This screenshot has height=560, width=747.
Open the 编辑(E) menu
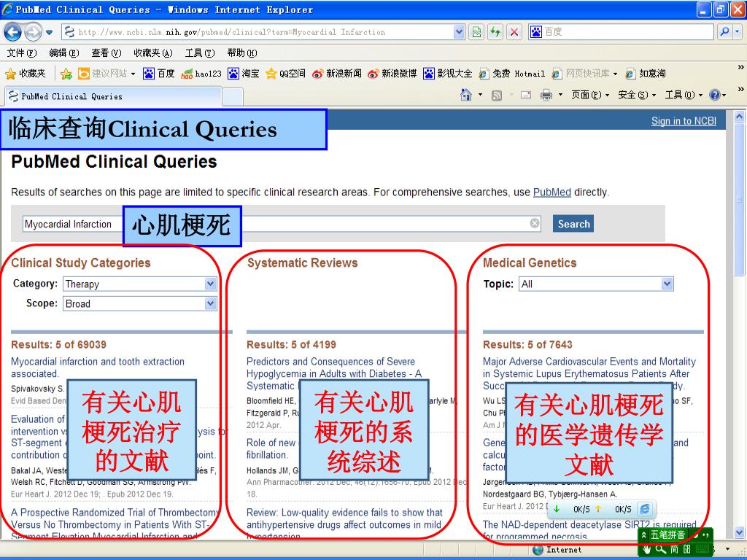64,52
